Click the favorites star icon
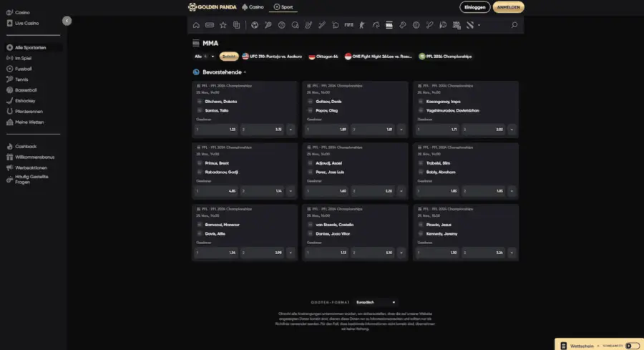Image resolution: width=644 pixels, height=350 pixels. point(223,25)
